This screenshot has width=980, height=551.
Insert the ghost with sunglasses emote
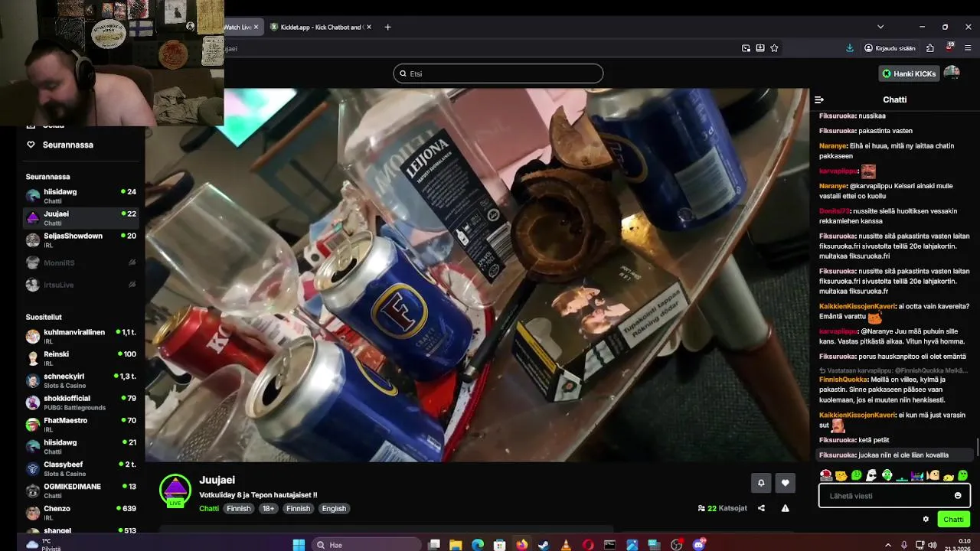click(x=872, y=476)
